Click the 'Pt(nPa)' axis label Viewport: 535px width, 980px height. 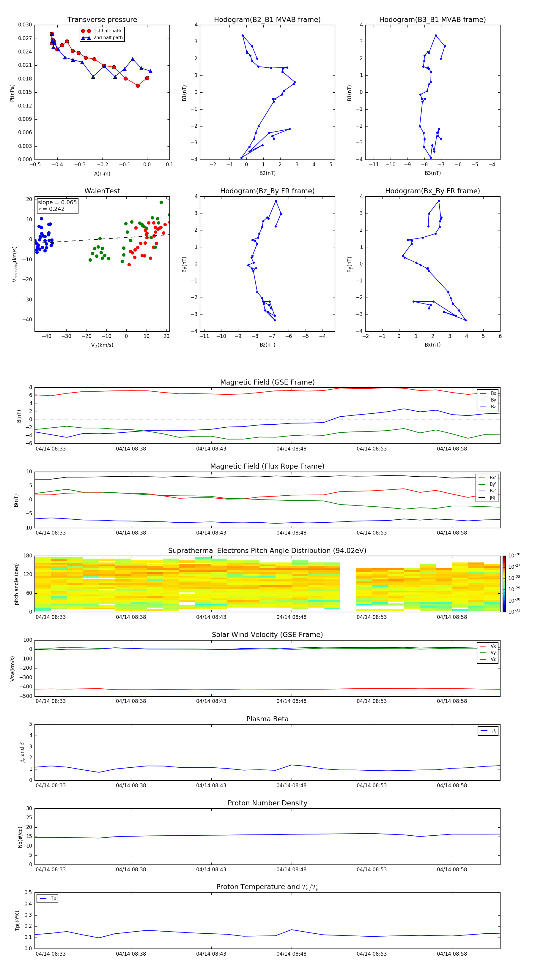pos(12,93)
